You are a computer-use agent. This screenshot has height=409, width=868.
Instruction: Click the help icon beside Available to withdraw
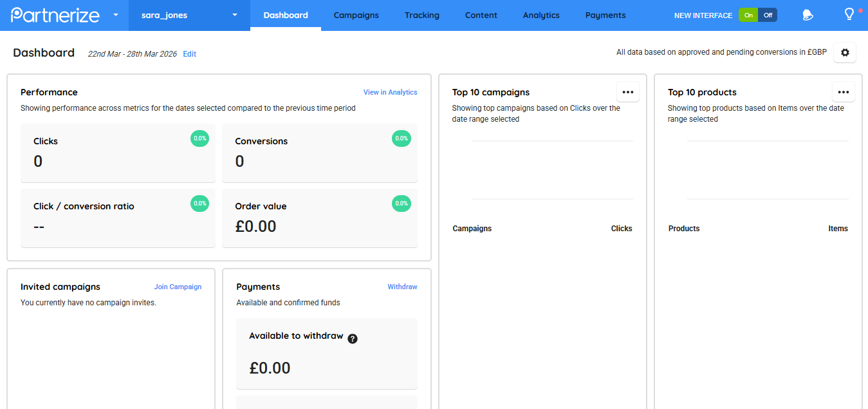353,338
